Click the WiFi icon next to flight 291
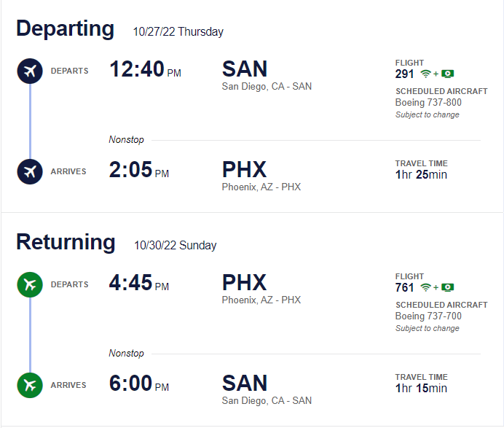The image size is (504, 428). (425, 74)
